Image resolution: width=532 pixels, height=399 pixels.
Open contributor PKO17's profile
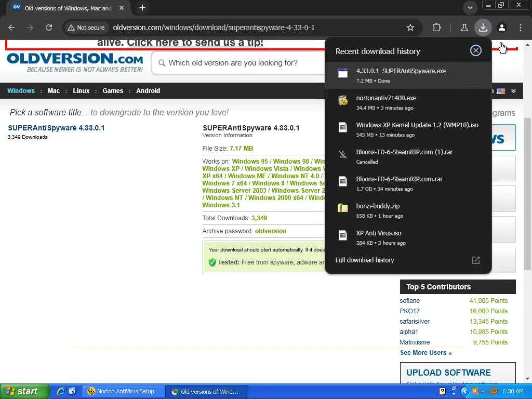tap(409, 311)
